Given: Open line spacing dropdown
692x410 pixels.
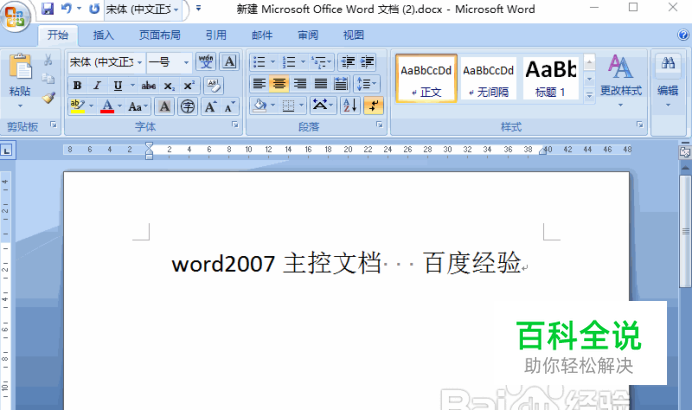Looking at the screenshot, I should (x=366, y=84).
